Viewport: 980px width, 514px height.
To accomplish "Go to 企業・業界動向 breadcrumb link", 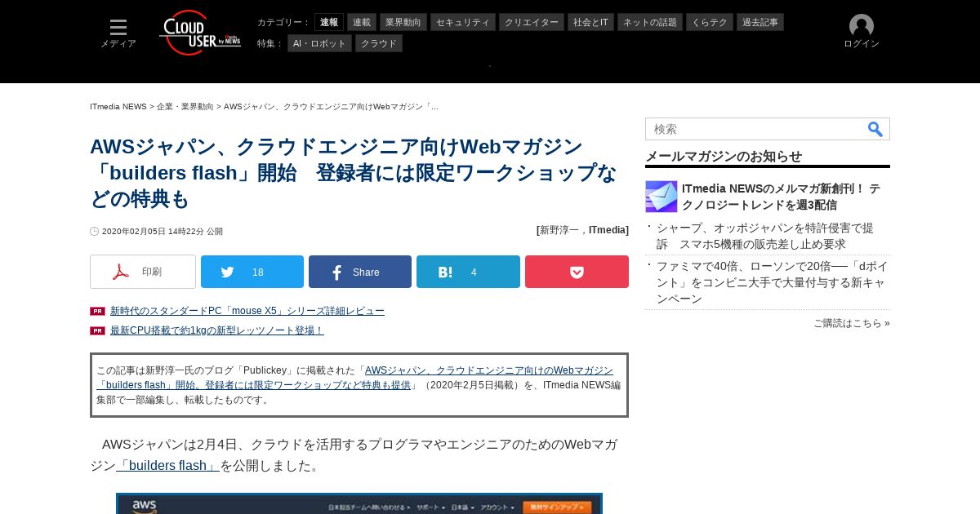I will pos(185,107).
